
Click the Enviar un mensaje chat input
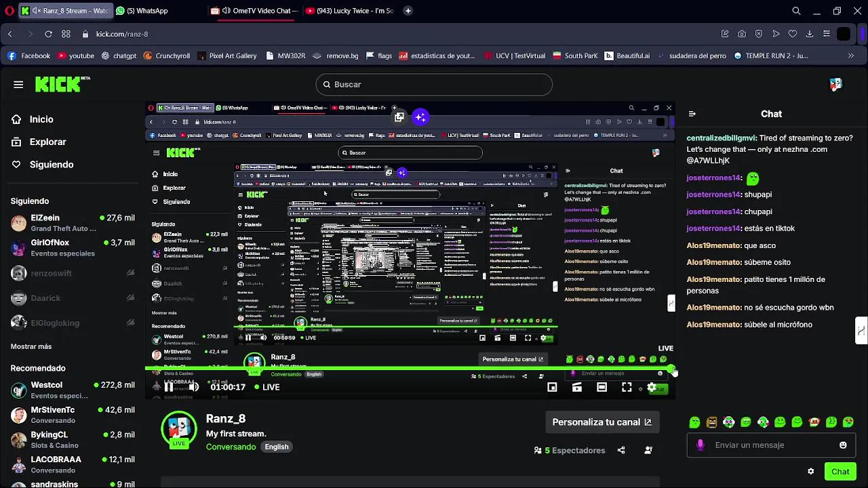771,445
